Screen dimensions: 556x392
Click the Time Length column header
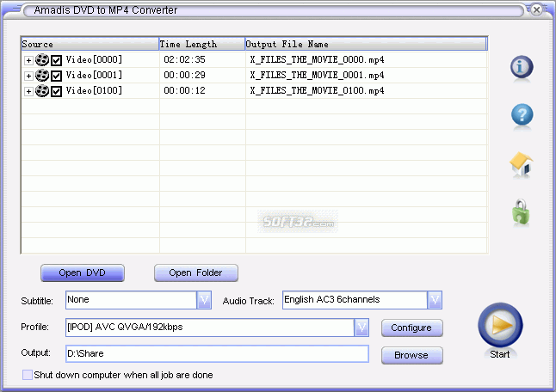click(201, 44)
